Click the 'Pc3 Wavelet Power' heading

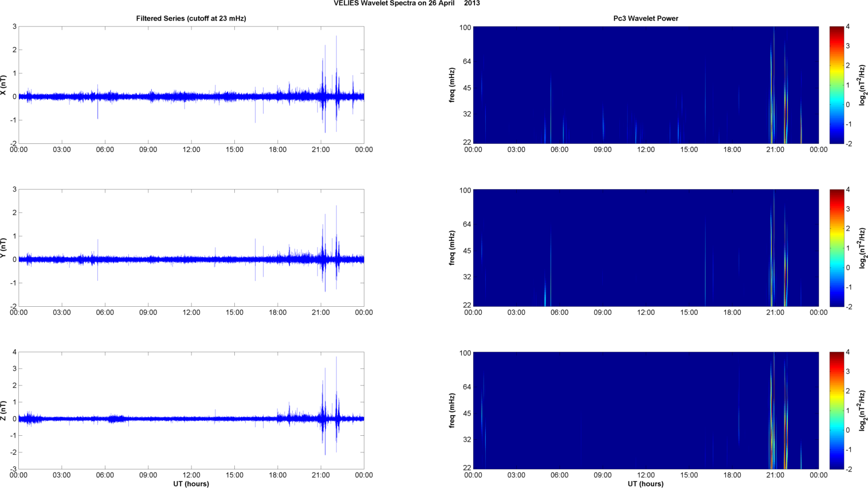point(646,18)
